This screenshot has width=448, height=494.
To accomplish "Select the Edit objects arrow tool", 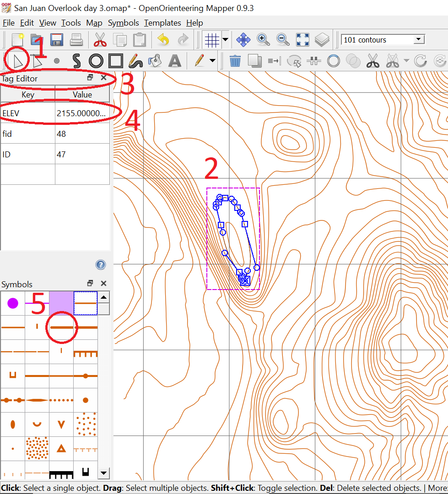I will tap(17, 60).
